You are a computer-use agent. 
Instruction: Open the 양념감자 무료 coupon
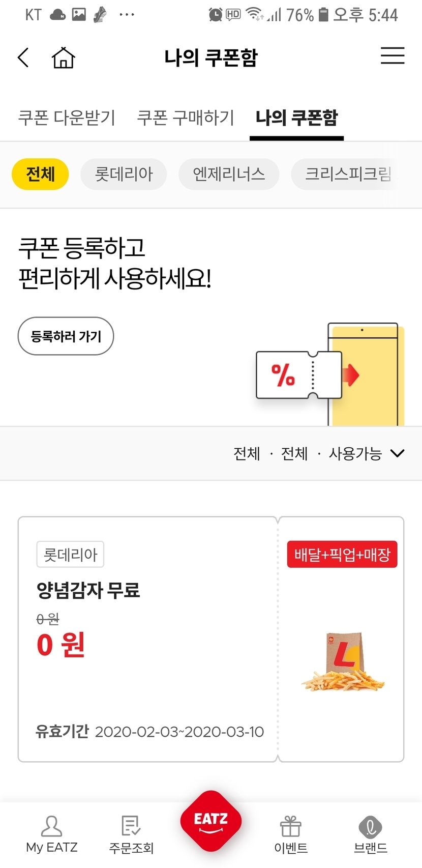[x=147, y=639]
